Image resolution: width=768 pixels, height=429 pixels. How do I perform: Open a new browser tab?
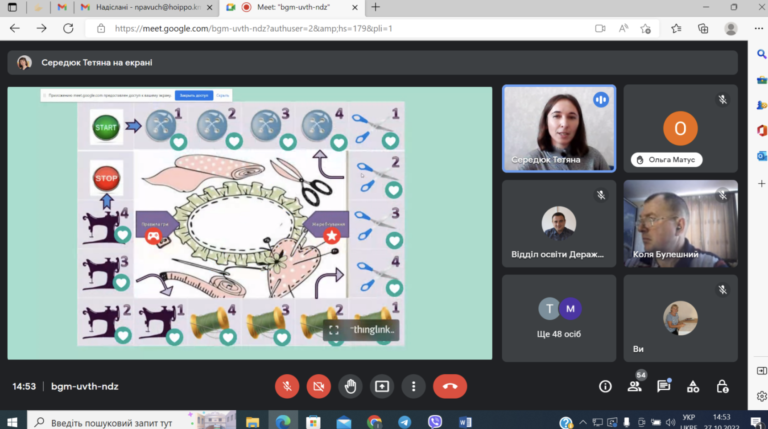coord(375,7)
